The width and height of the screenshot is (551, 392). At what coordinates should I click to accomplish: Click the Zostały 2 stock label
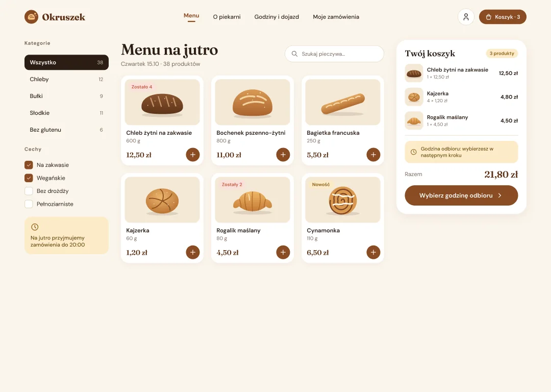pos(232,185)
